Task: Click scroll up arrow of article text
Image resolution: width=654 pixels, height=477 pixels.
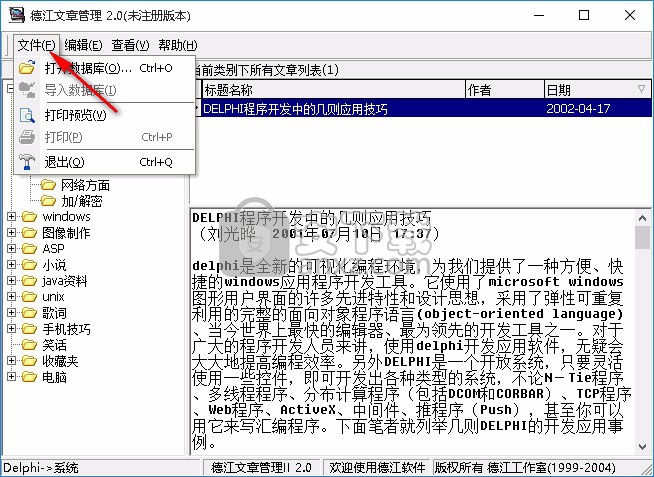Action: coord(643,217)
